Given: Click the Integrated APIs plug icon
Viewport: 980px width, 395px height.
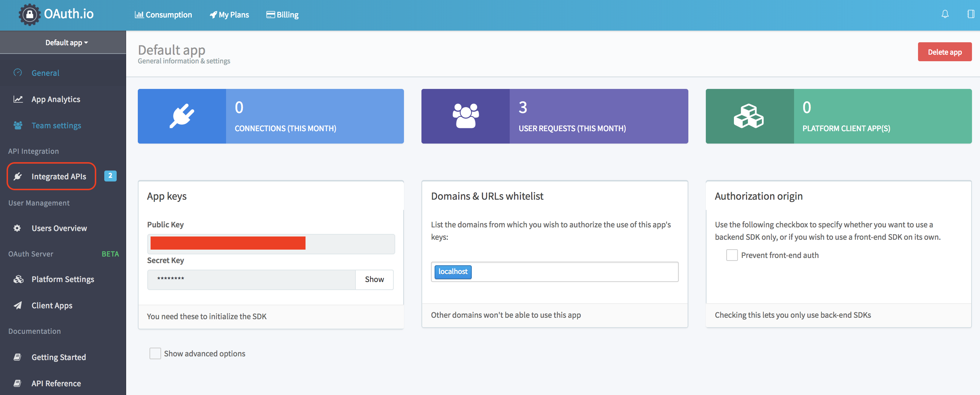Looking at the screenshot, I should (x=18, y=176).
